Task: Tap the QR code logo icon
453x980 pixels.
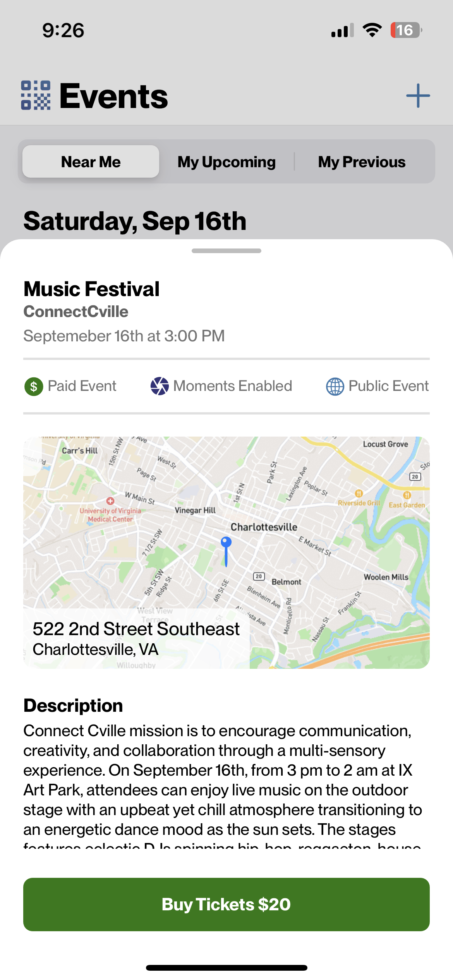Action: pos(36,95)
